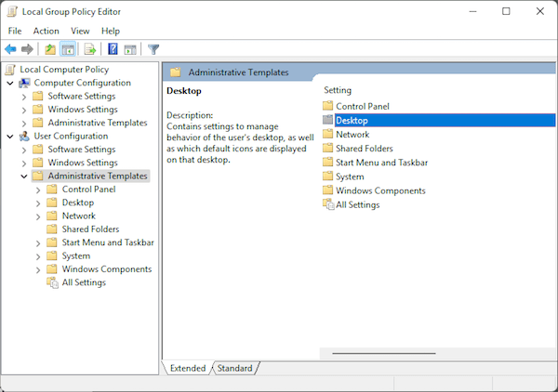
Task: Expand the Network tree node
Action: [x=38, y=216]
